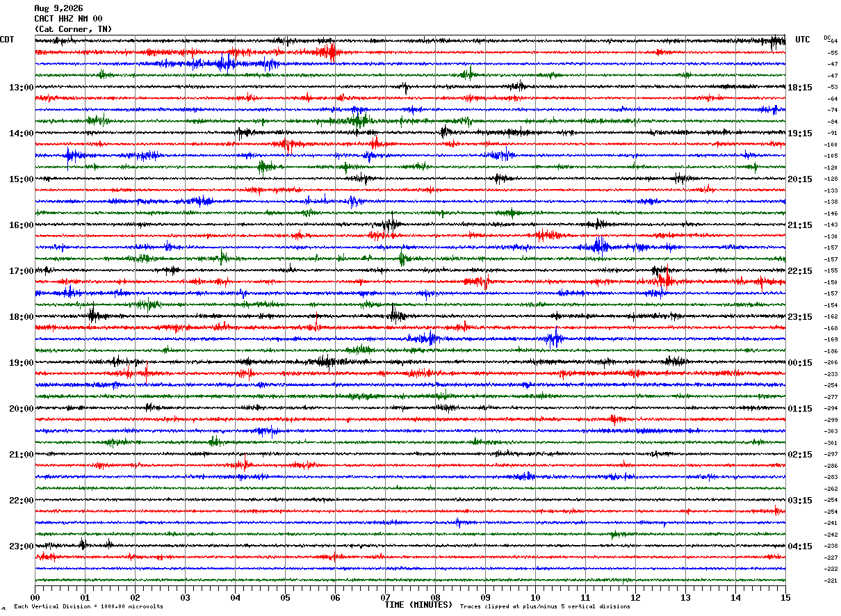Viewport: 841px width, 616px height.
Task: Click the DC offset value '-286'
Action: (x=831, y=466)
